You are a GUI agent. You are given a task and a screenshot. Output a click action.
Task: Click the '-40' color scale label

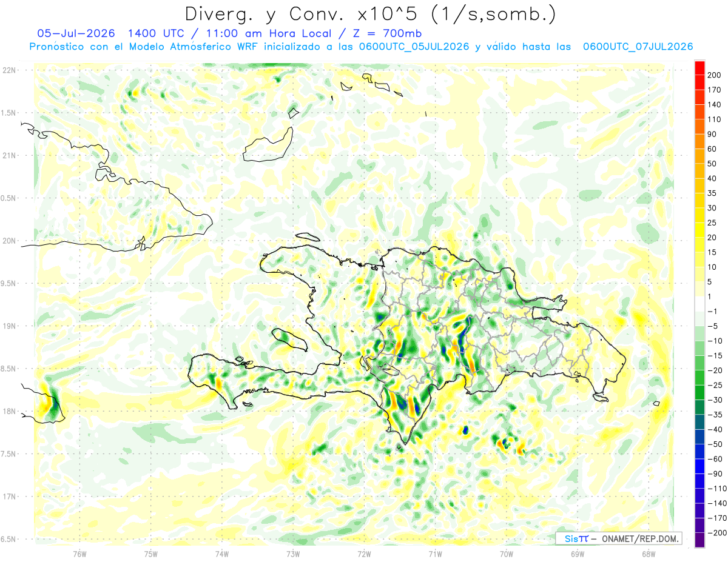click(715, 430)
